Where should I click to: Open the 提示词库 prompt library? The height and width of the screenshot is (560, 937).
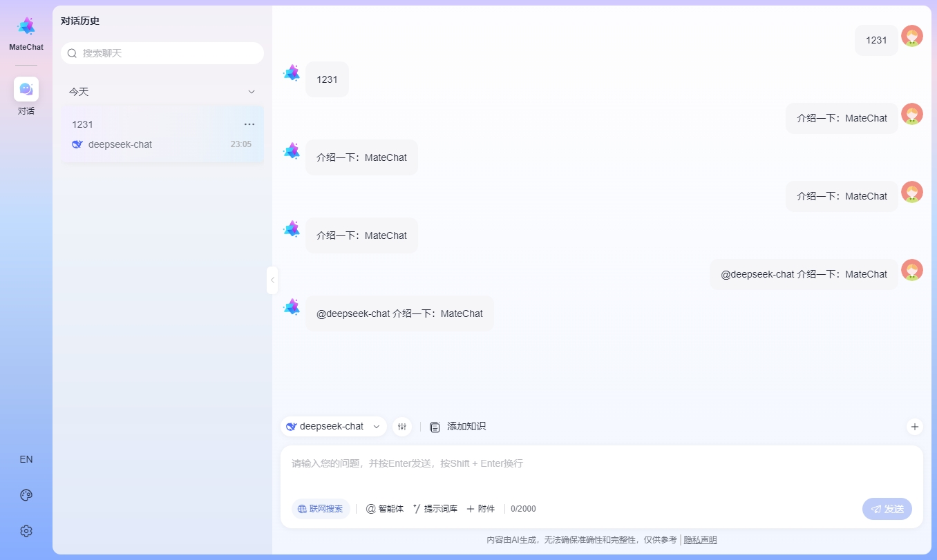click(x=435, y=509)
